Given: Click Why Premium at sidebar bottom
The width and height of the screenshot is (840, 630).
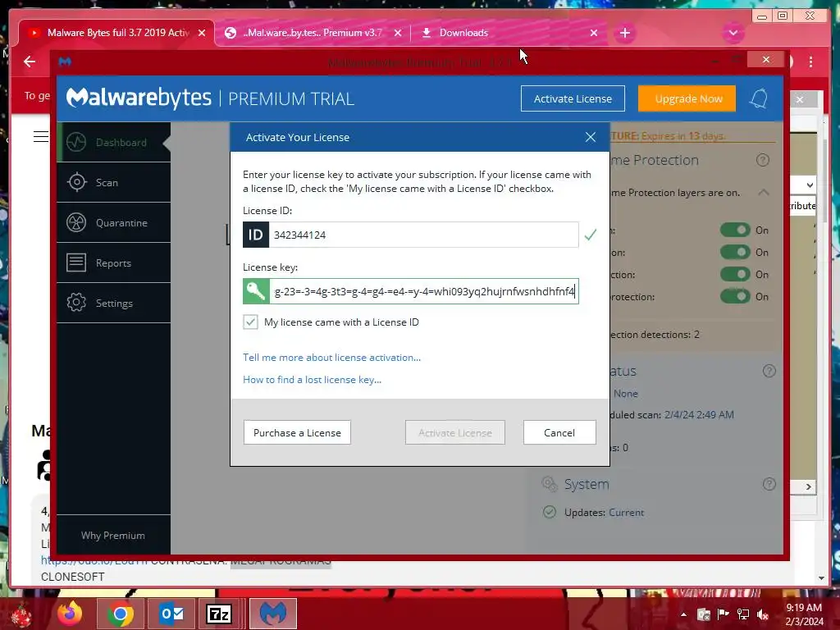Looking at the screenshot, I should [x=113, y=535].
